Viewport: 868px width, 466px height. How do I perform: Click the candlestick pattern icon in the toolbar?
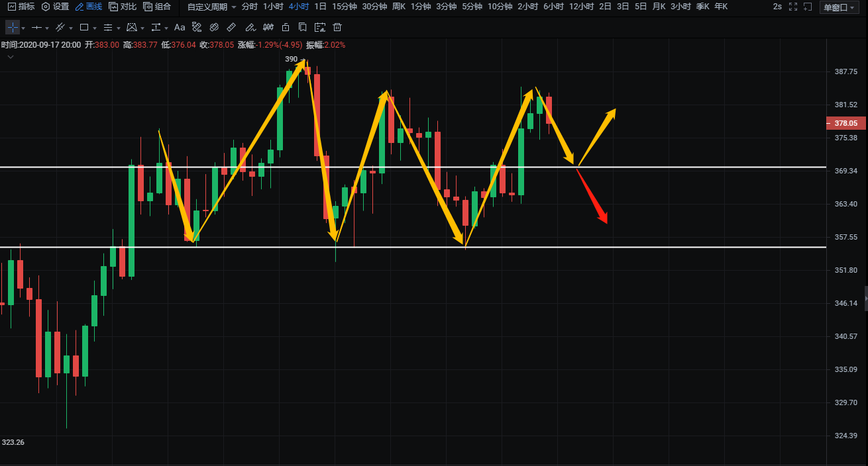(268, 28)
